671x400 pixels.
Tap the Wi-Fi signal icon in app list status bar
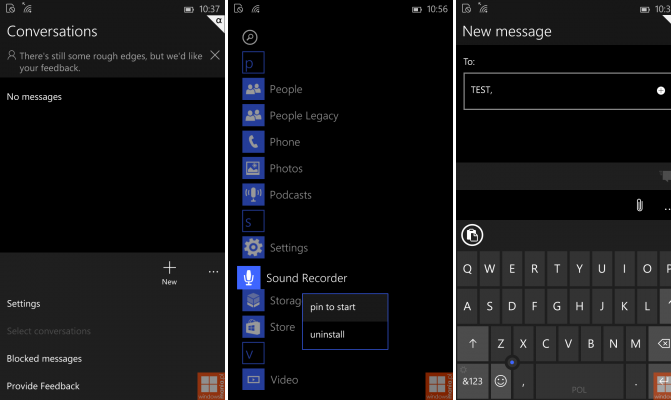tap(256, 9)
